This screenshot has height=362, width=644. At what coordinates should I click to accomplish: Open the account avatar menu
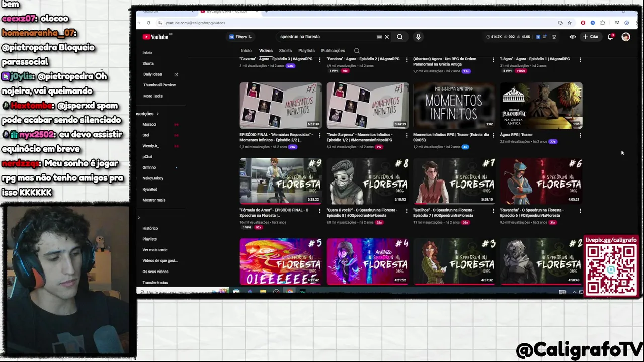626,37
